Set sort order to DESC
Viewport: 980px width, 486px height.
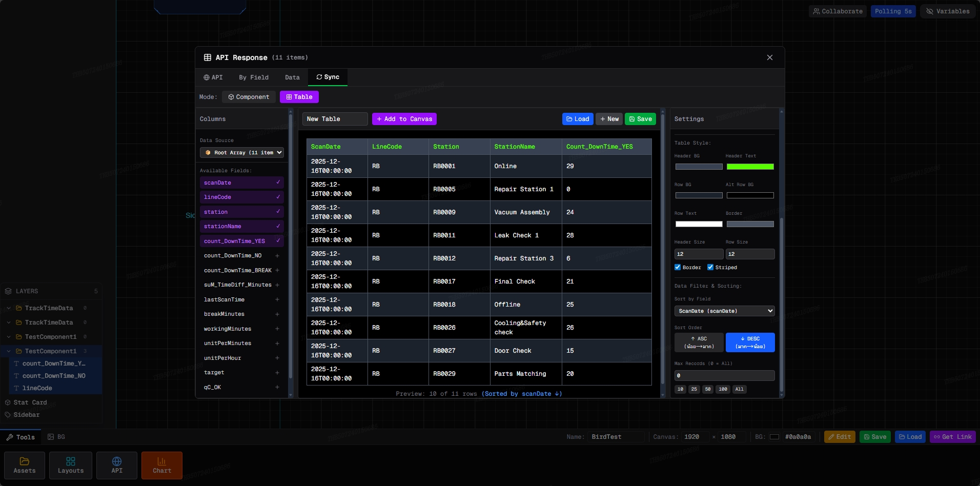coord(750,342)
